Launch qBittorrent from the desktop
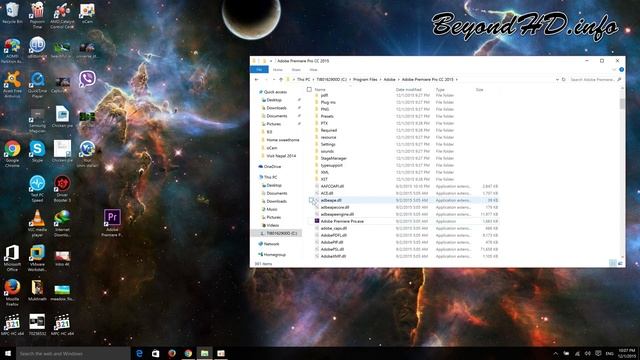The height and width of the screenshot is (360, 640). pyautogui.click(x=37, y=47)
